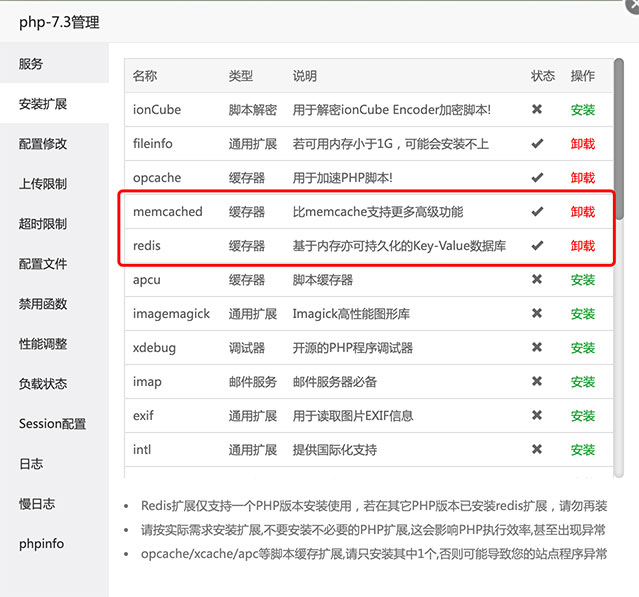Click the 操作 column header
This screenshot has height=597, width=639.
(x=583, y=76)
